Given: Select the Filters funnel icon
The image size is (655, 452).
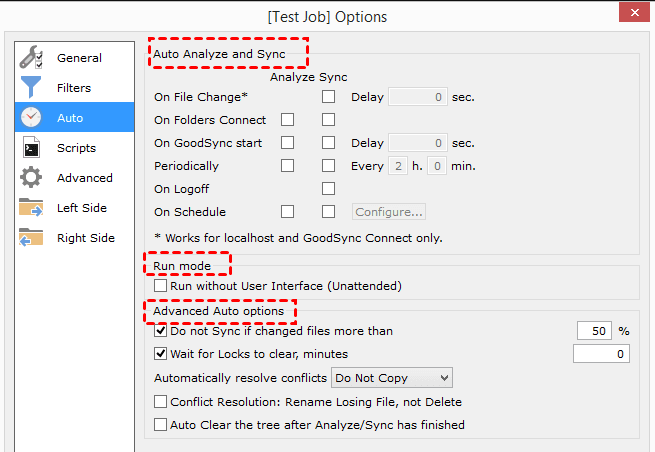Looking at the screenshot, I should pyautogui.click(x=32, y=88).
